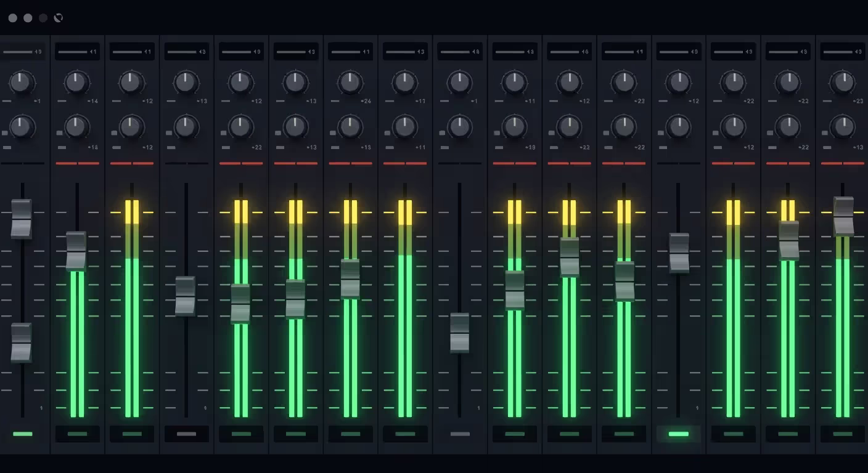The image size is (868, 473).
Task: Click the top level display on channel sixteen
Action: [x=842, y=51]
